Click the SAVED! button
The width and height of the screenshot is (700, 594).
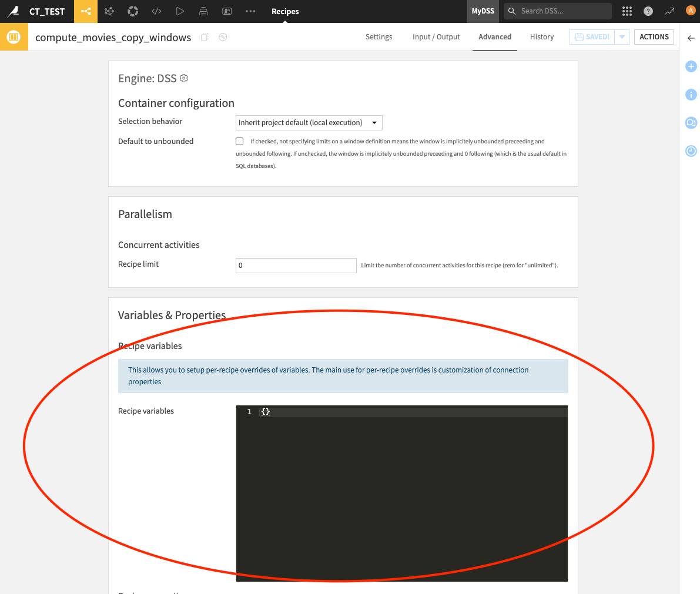pyautogui.click(x=592, y=37)
